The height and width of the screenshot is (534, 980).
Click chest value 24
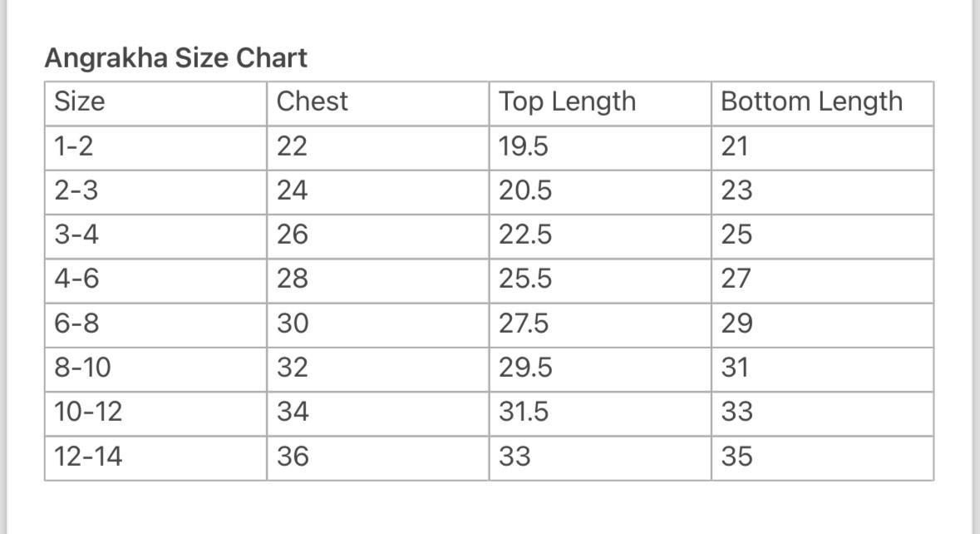tap(292, 191)
